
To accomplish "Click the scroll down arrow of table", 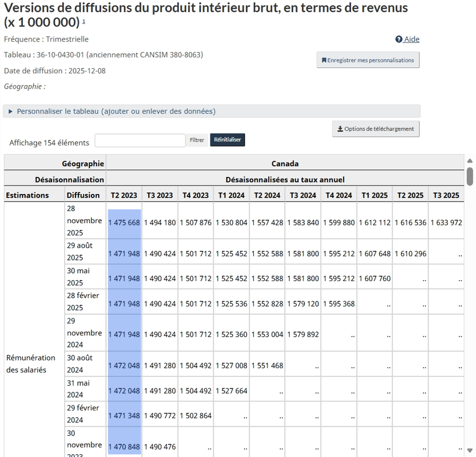I will point(470,451).
